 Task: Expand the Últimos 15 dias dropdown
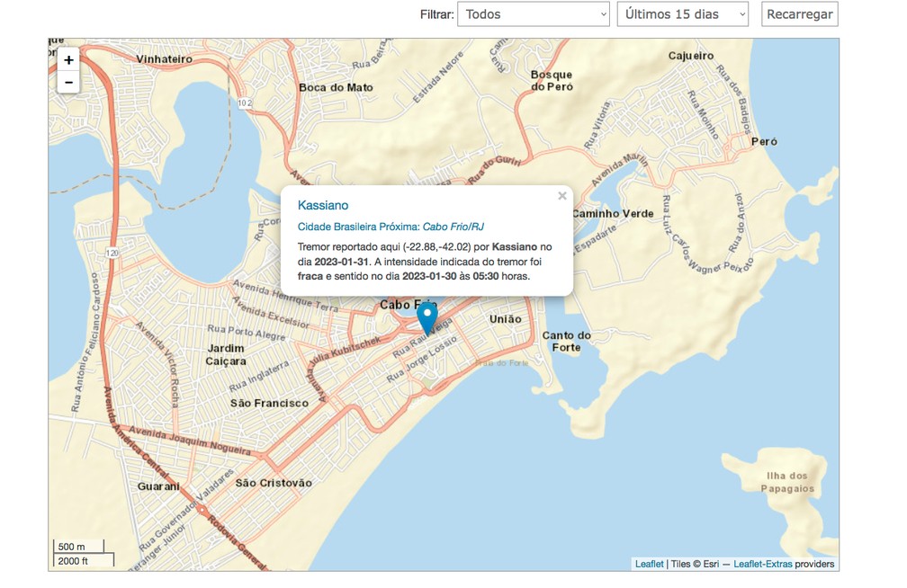pos(682,14)
